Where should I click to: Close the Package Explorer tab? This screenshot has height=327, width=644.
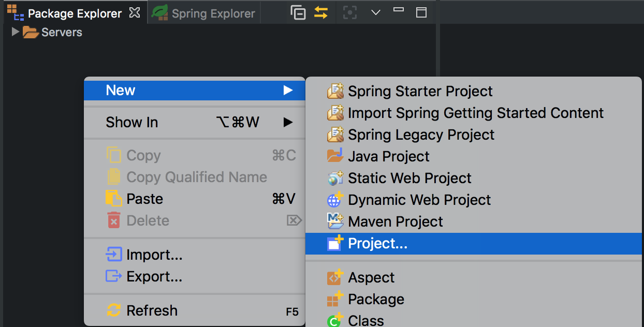[135, 13]
